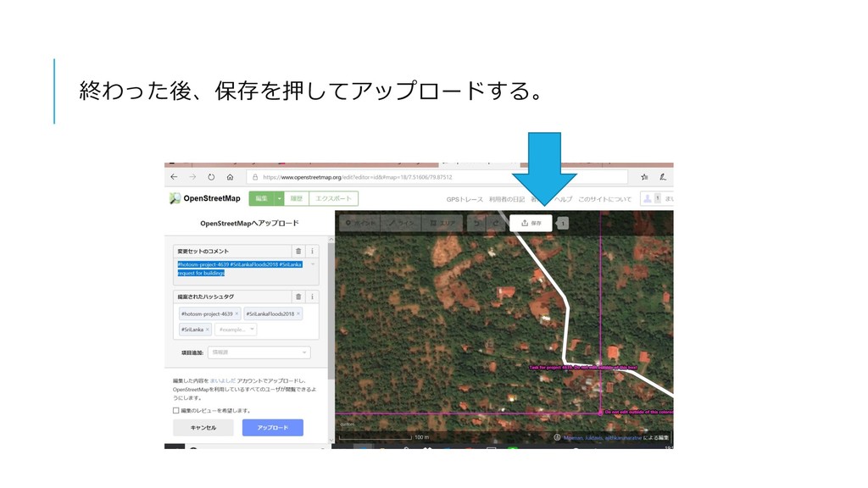Enable 編集のレビューを希望します checkbox
The width and height of the screenshot is (868, 488).
(176, 411)
